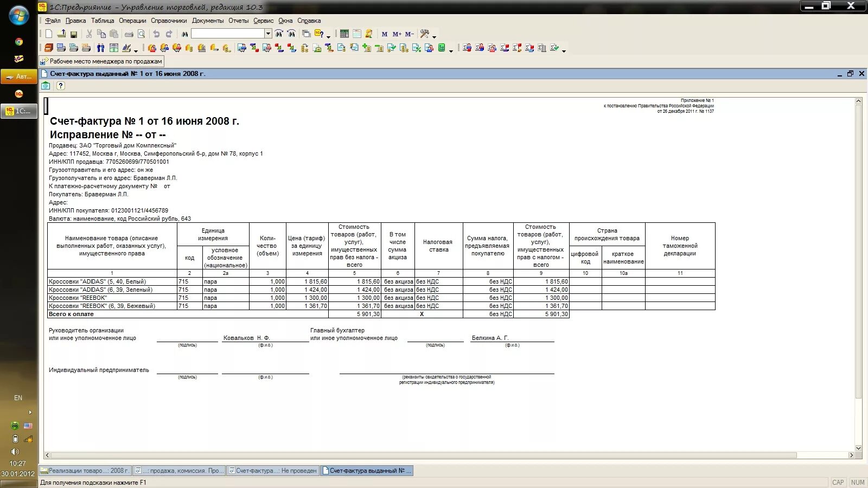Open the Сервис menu

point(263,21)
